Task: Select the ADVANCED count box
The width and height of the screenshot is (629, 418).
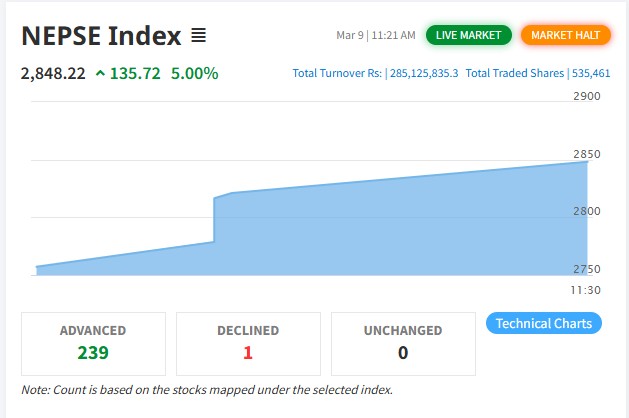Action: pyautogui.click(x=93, y=341)
